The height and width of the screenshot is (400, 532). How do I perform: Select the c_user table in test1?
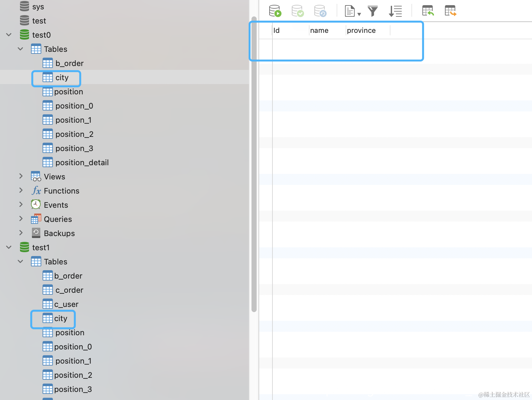coord(66,304)
